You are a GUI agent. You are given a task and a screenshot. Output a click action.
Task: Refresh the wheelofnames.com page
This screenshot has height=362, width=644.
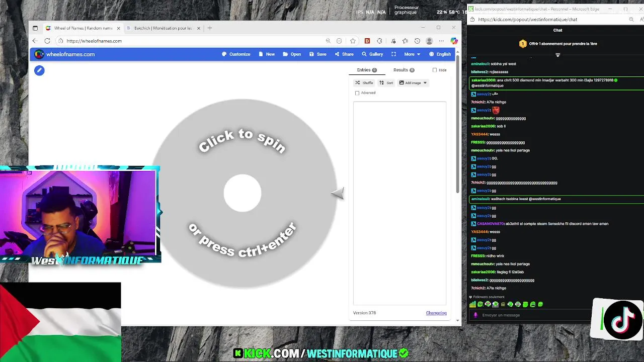47,41
